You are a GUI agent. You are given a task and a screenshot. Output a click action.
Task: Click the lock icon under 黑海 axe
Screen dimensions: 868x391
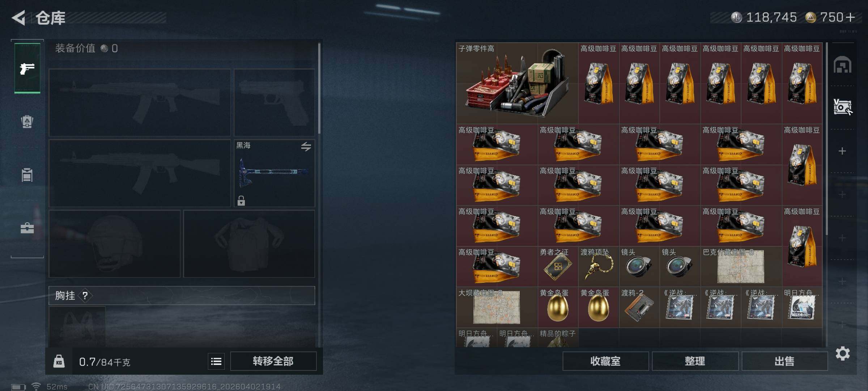[x=241, y=201]
